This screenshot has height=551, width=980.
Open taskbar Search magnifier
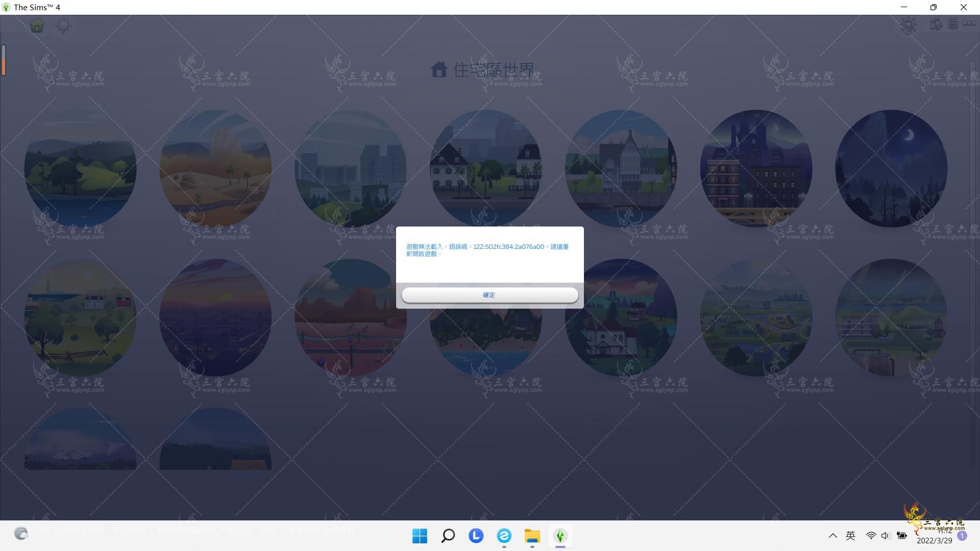click(x=448, y=536)
